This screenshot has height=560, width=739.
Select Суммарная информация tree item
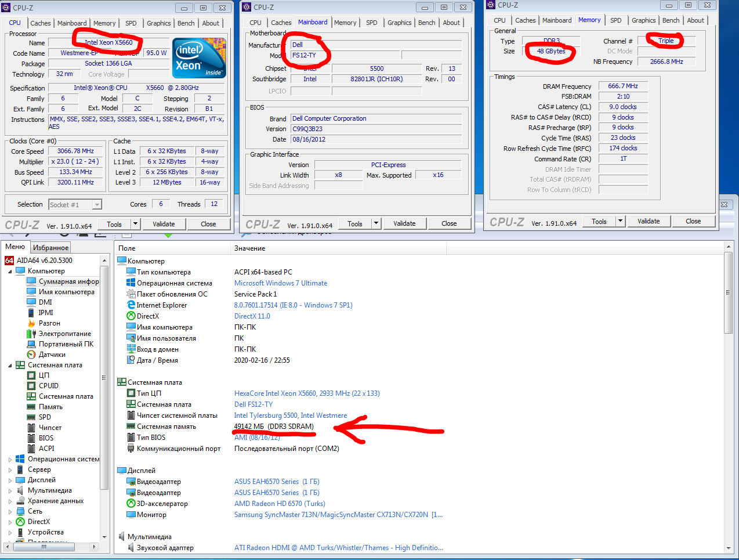[68, 281]
